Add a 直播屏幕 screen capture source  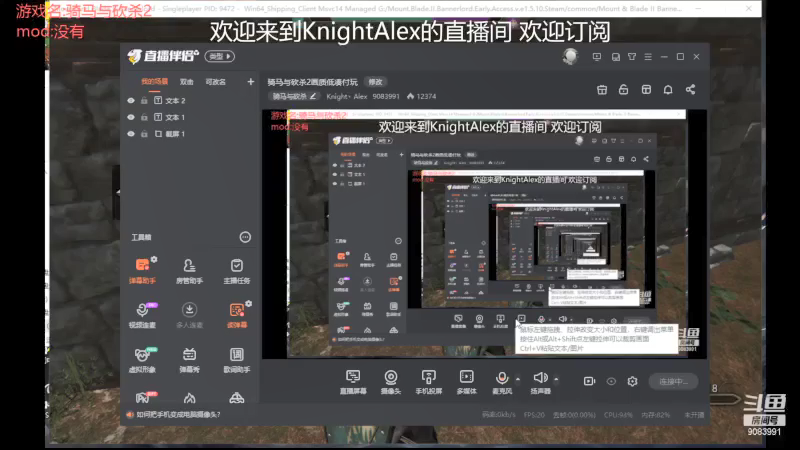[353, 382]
